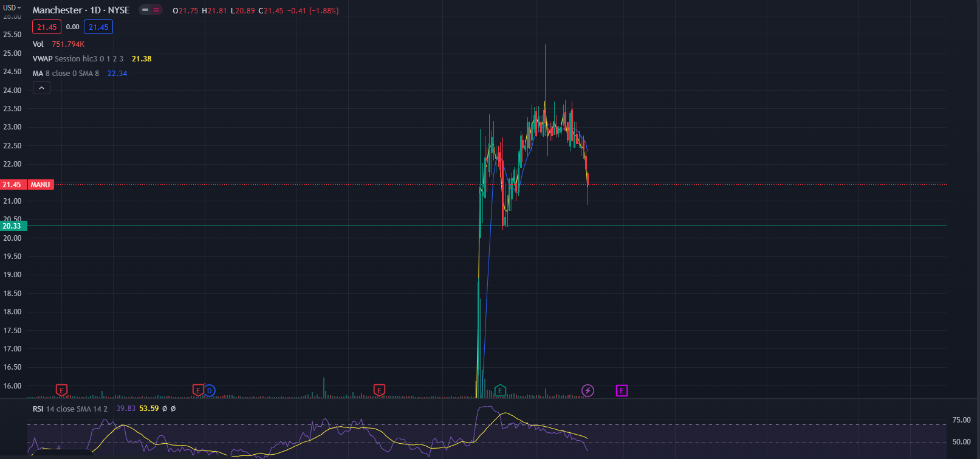
Task: Click the NYSE exchange label
Action: [119, 10]
